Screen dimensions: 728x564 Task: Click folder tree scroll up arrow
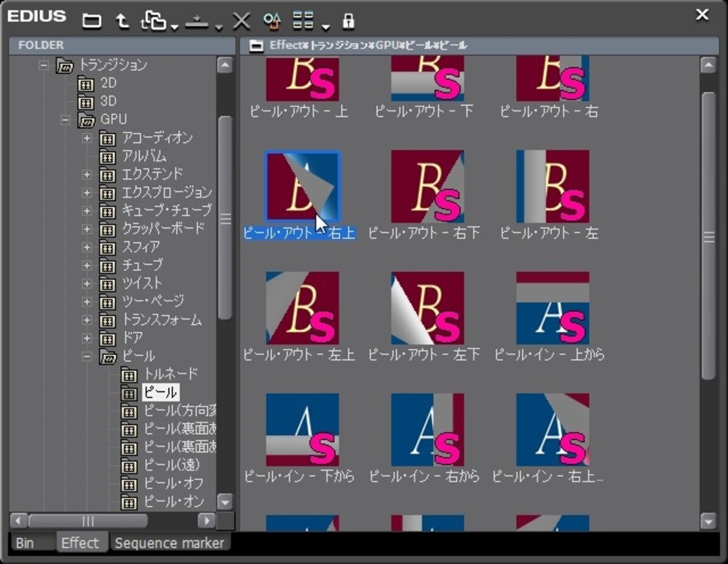point(225,65)
